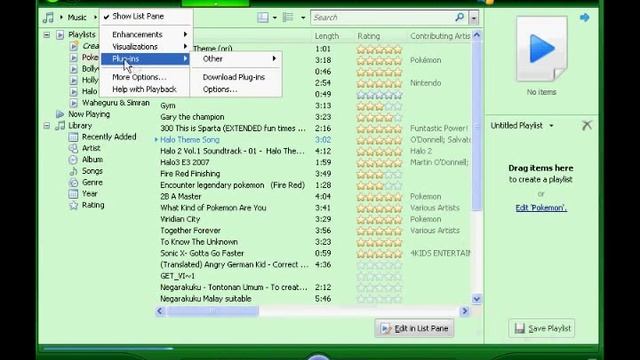
Task: Sort by Contributing Artist column header
Action: click(x=440, y=36)
